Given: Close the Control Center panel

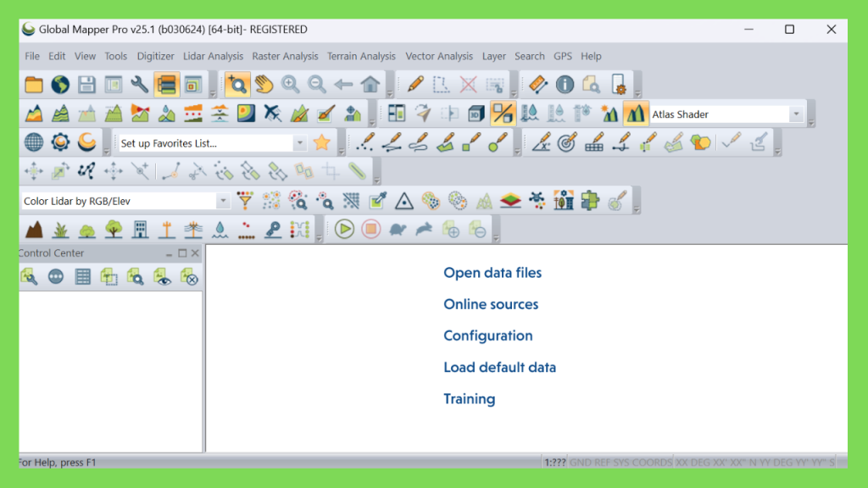Looking at the screenshot, I should click(195, 252).
